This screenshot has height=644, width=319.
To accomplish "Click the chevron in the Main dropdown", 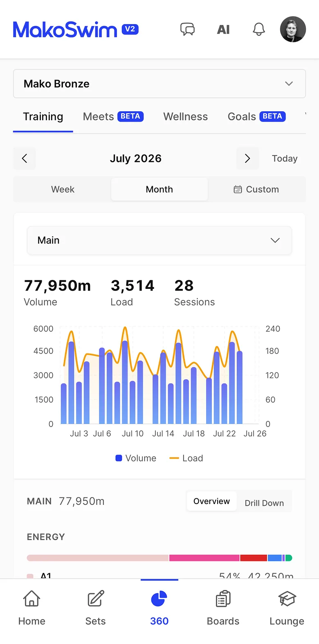I will pyautogui.click(x=275, y=240).
